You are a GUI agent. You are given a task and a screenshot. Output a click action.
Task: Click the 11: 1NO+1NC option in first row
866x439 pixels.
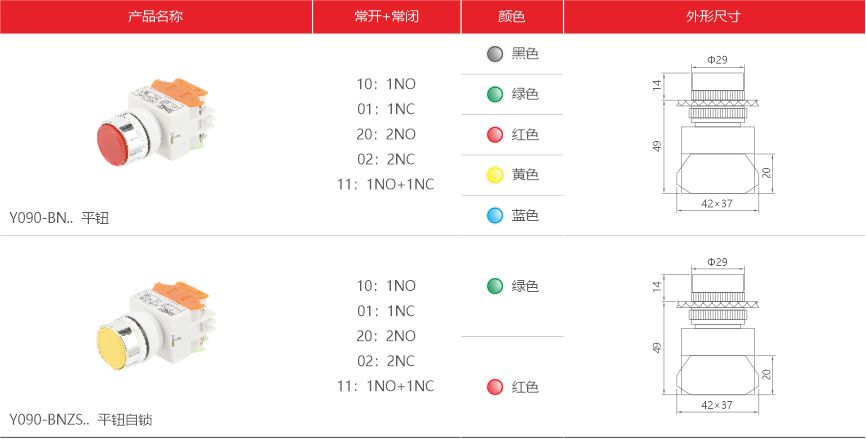[386, 184]
